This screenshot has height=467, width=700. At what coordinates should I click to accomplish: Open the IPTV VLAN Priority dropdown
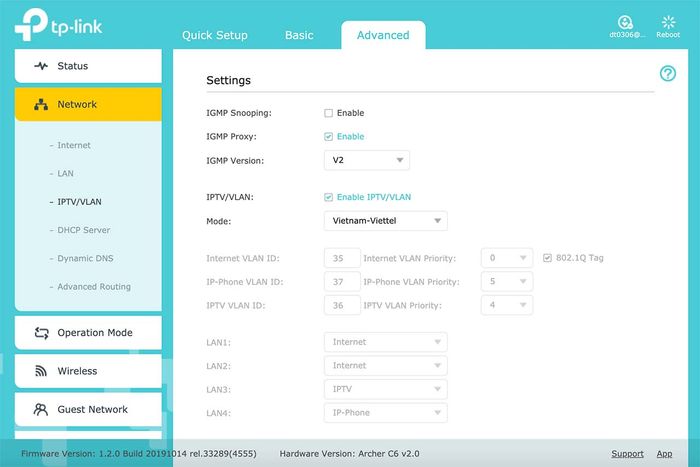click(507, 305)
